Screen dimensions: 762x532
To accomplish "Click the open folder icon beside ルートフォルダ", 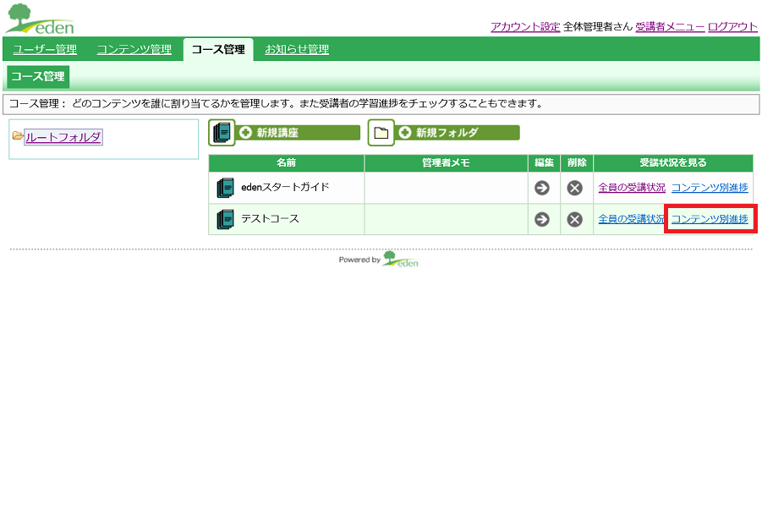I will pyautogui.click(x=18, y=135).
